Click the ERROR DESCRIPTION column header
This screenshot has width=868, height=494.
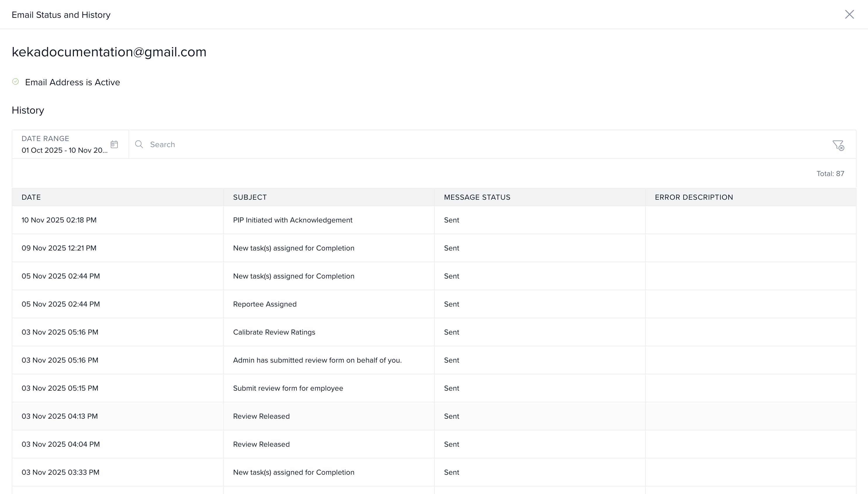pyautogui.click(x=694, y=197)
